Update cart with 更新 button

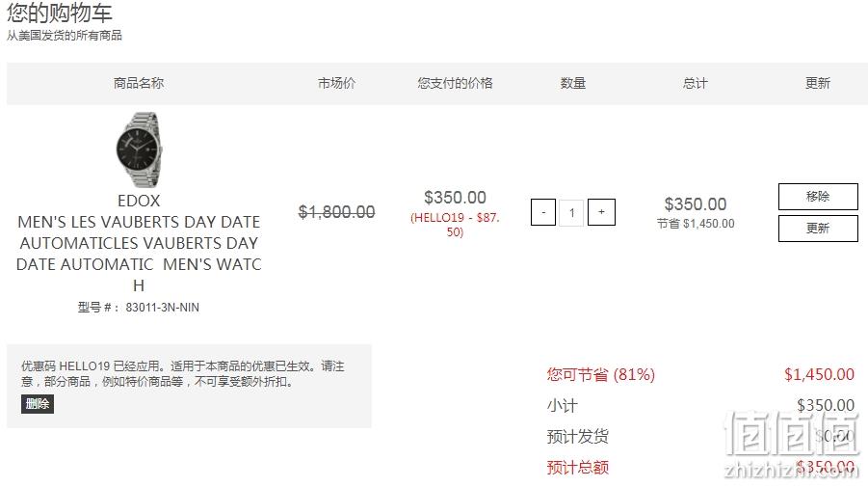click(818, 229)
